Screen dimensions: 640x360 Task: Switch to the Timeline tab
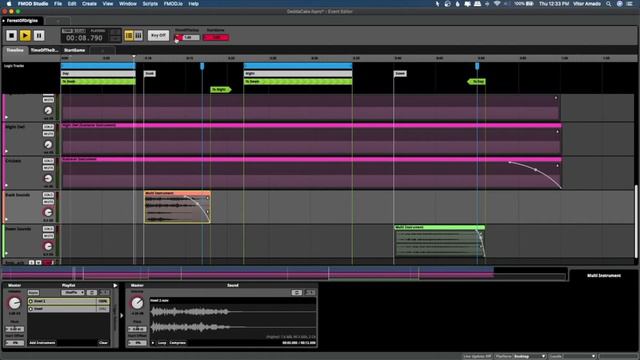(15, 50)
